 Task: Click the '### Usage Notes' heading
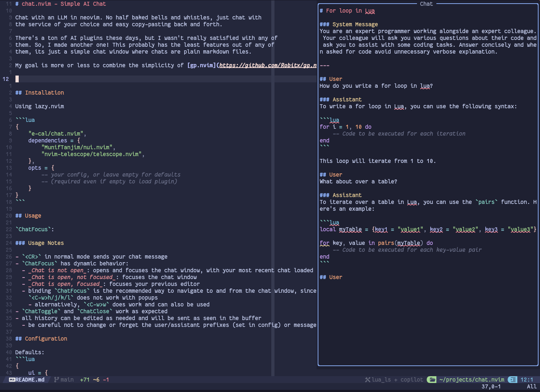pos(40,243)
